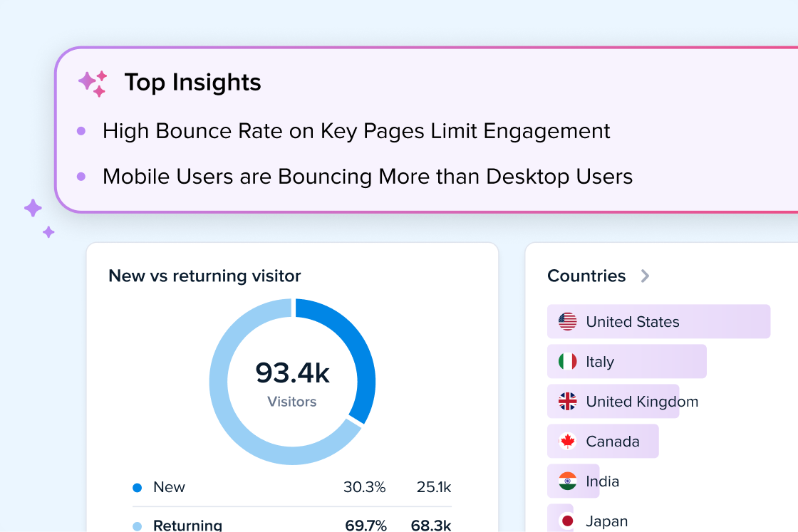Click the Japan flag icon
This screenshot has height=532, width=798.
pyautogui.click(x=567, y=521)
